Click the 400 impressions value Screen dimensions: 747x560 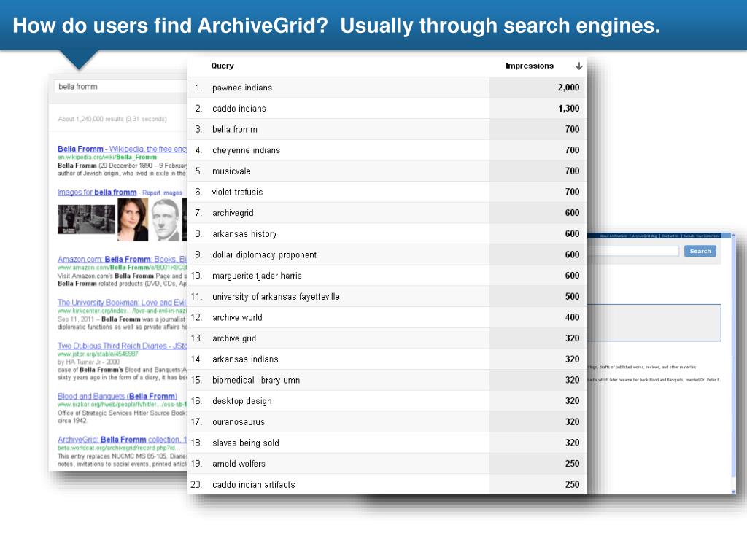[572, 318]
